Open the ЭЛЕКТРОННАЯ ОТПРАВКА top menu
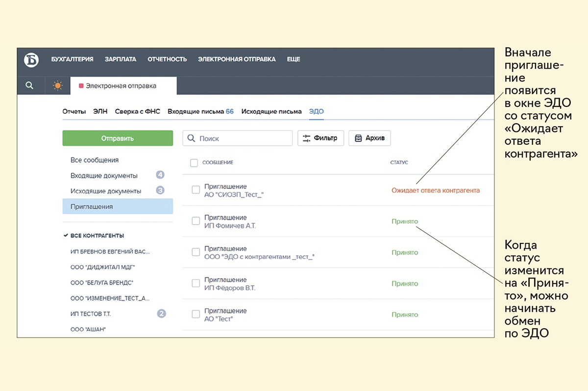Viewport: 588px width, 391px height. (x=237, y=59)
